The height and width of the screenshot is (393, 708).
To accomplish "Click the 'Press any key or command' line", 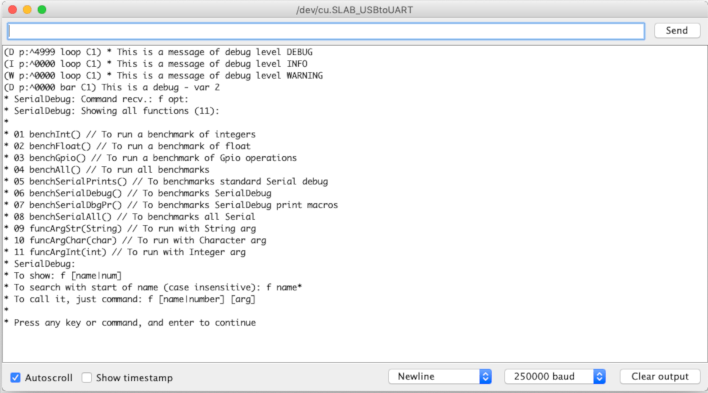I will tap(130, 323).
